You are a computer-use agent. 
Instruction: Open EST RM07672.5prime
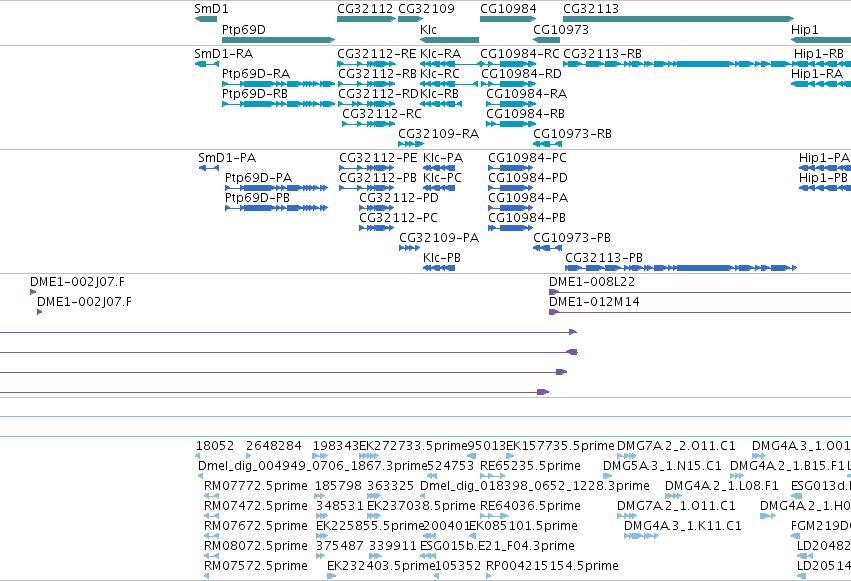pyautogui.click(x=256, y=526)
